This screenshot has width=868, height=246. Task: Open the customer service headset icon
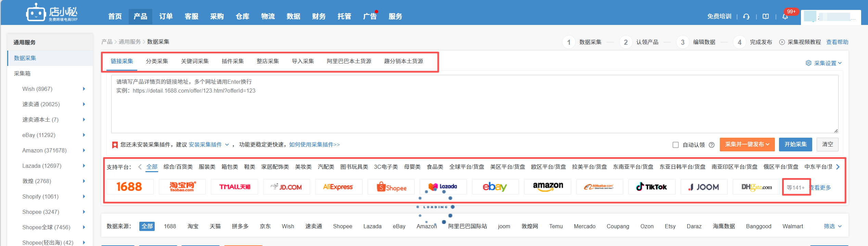[x=746, y=16]
